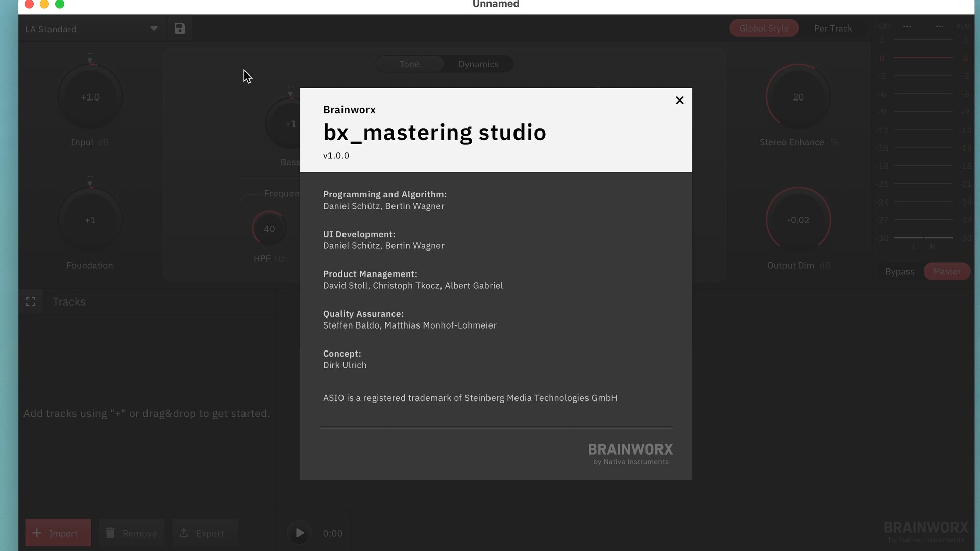Click the Export button

pos(205,533)
